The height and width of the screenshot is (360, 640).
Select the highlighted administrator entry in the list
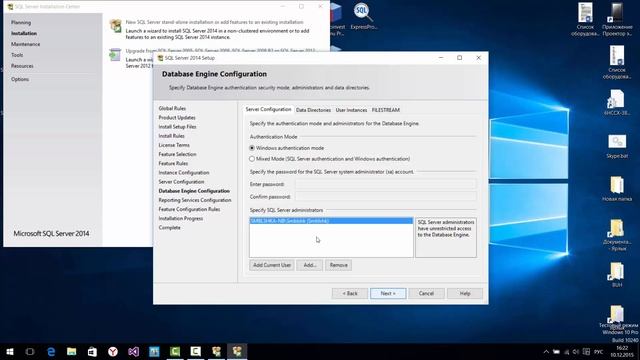[331, 221]
